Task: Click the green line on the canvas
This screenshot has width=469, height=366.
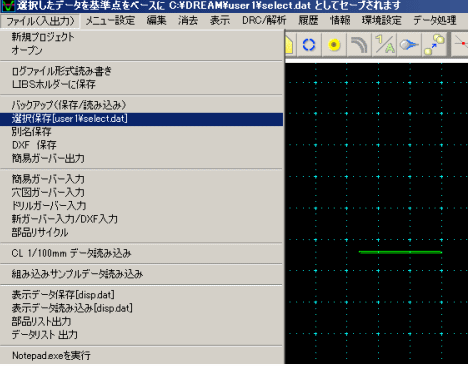Action: (x=400, y=252)
